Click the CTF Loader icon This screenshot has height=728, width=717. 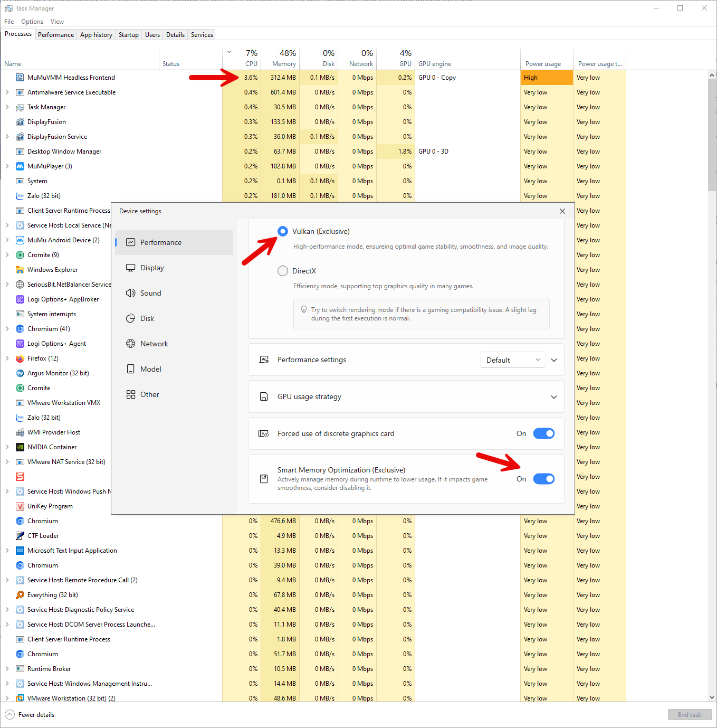pos(20,536)
